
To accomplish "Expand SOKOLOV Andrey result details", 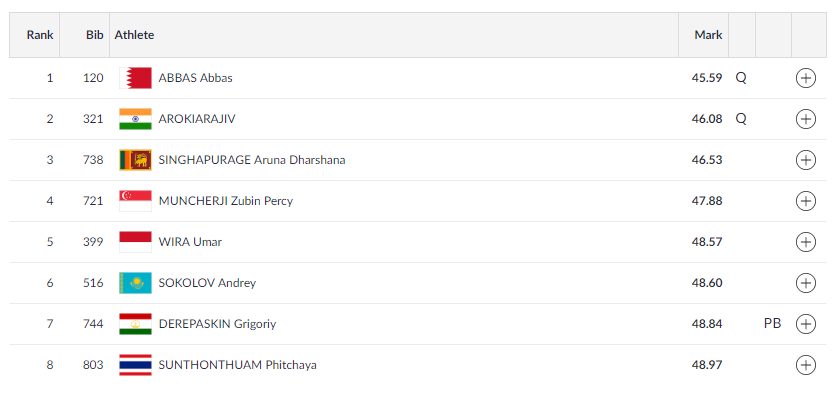I will [805, 283].
